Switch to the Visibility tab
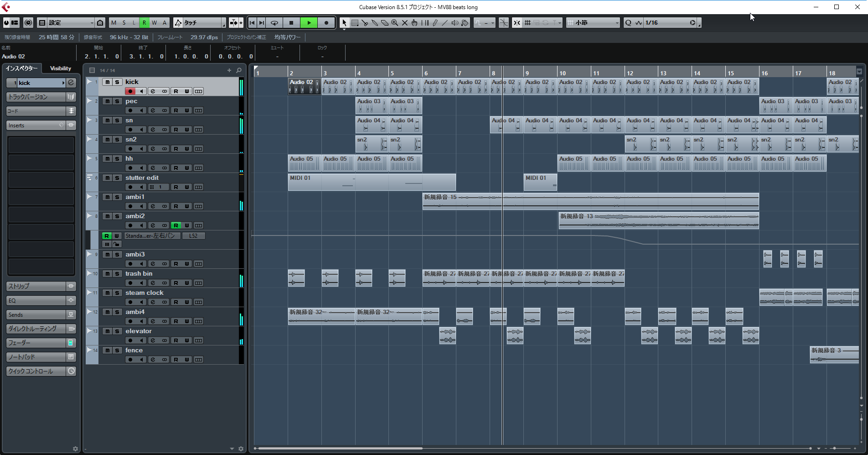The width and height of the screenshot is (868, 455). 61,68
